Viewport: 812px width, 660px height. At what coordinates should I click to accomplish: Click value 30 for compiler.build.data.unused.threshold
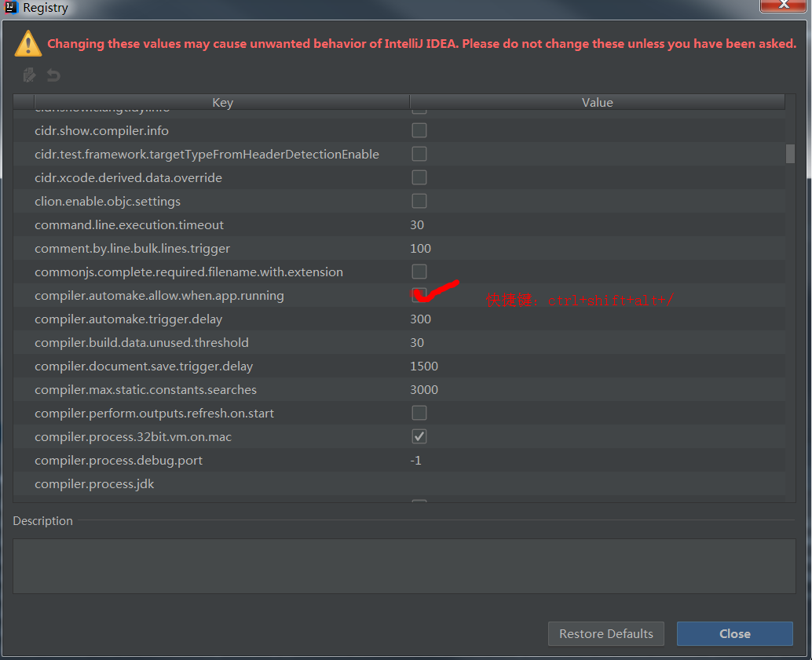click(417, 343)
